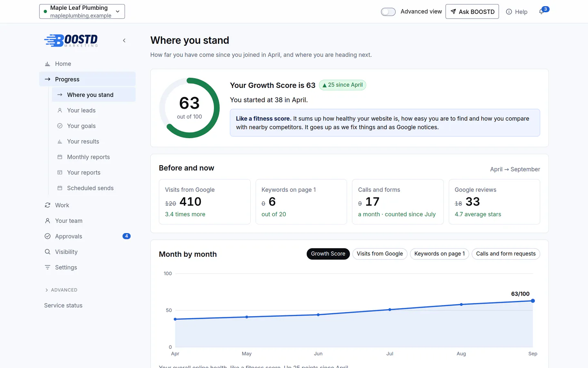Click the Apr data point on chart
This screenshot has height=368, width=588.
[175, 319]
